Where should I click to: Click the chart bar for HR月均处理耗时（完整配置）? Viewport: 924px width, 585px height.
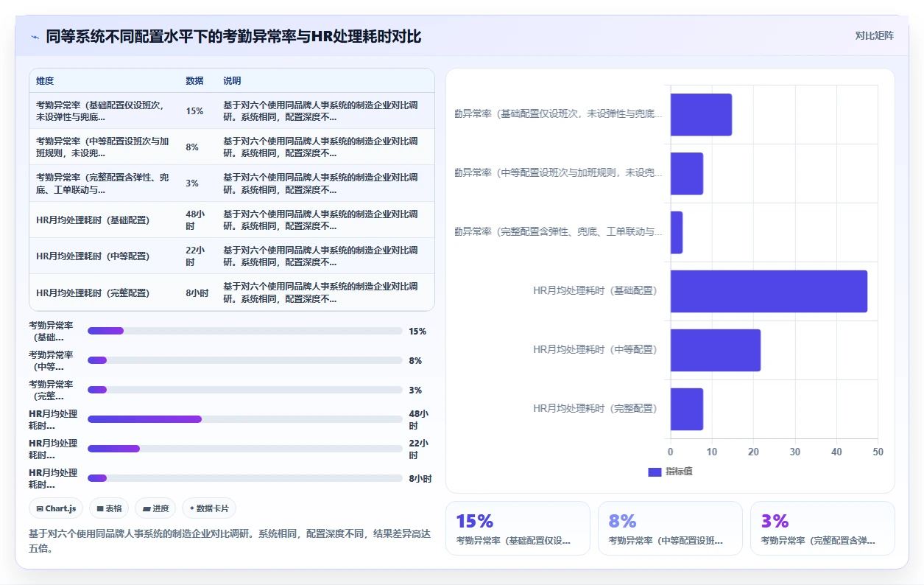pos(686,410)
